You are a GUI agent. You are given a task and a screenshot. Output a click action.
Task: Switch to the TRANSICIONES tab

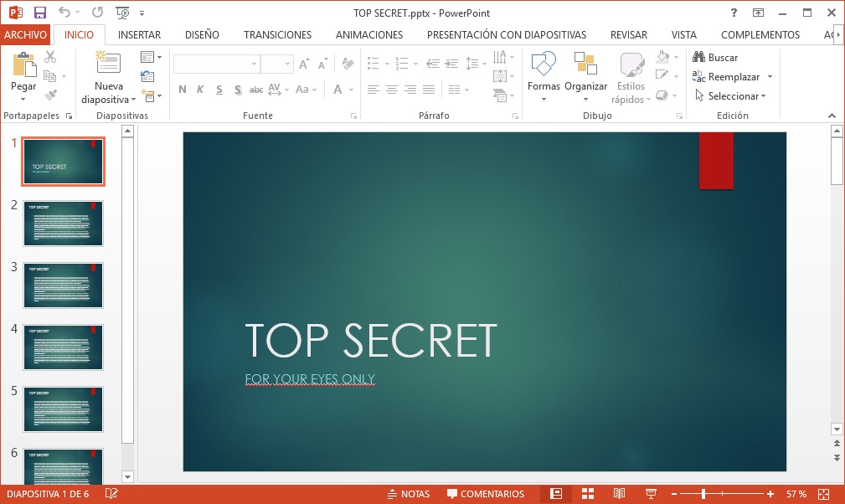click(x=277, y=35)
